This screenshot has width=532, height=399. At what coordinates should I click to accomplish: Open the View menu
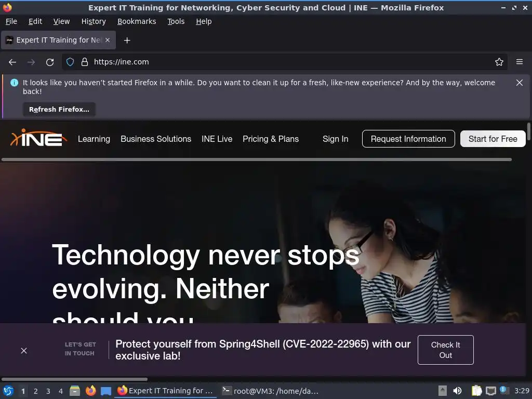coord(61,21)
